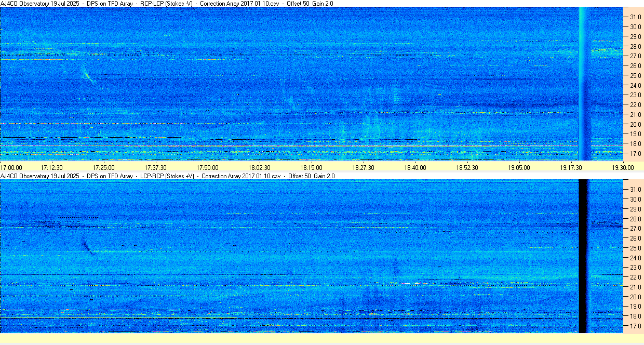
Task: Click 27.0 frequency label in LCP-RCP panel
Action: (x=636, y=229)
